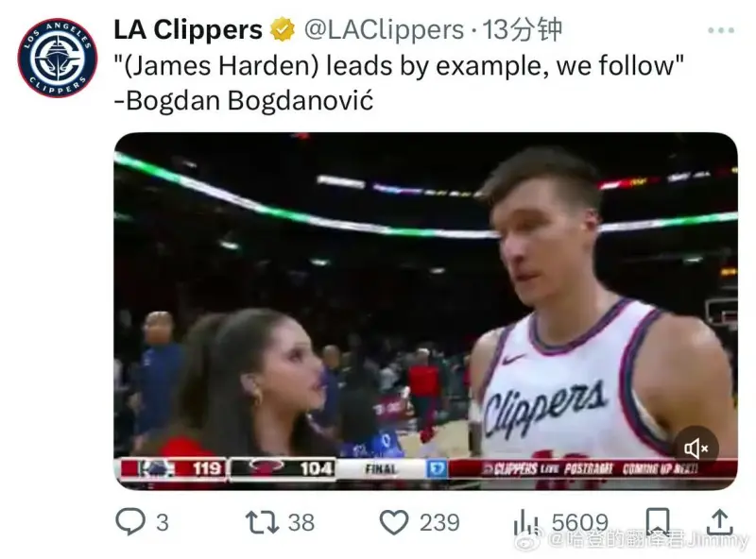Click the LA Clippers display name
This screenshot has height=559, width=756.
(188, 30)
